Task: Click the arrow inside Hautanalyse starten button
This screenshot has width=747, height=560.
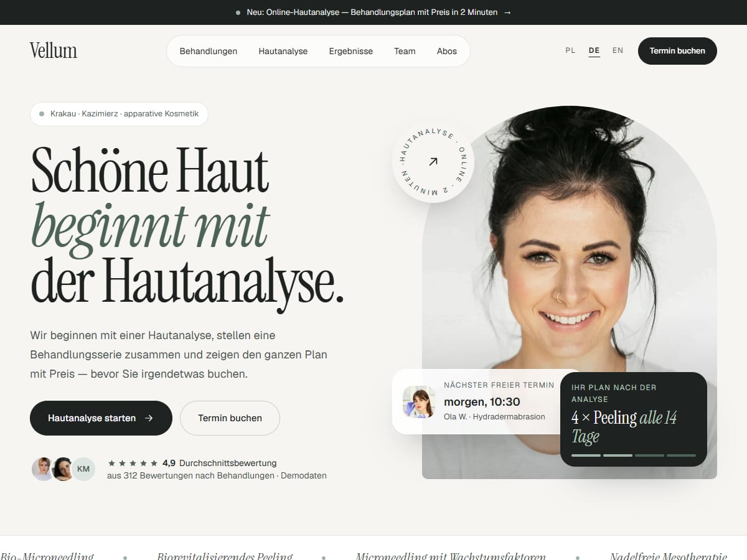Action: click(x=149, y=418)
